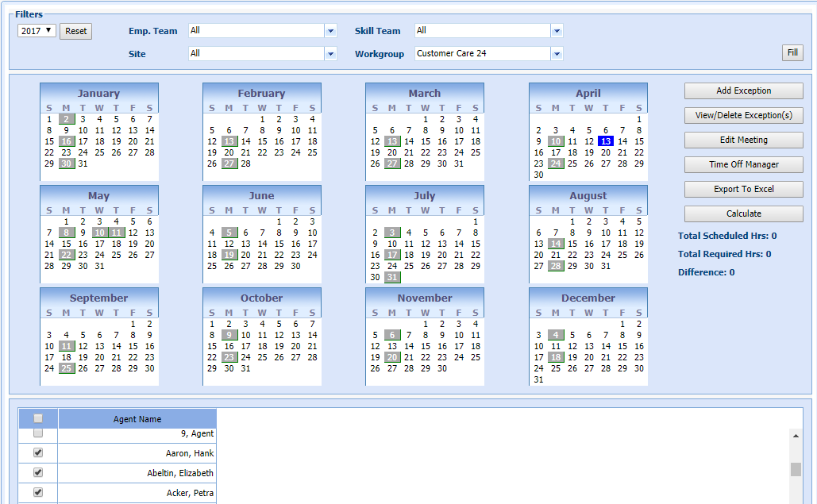Image resolution: width=817 pixels, height=504 pixels.
Task: Expand the Site dropdown list
Action: click(x=330, y=54)
